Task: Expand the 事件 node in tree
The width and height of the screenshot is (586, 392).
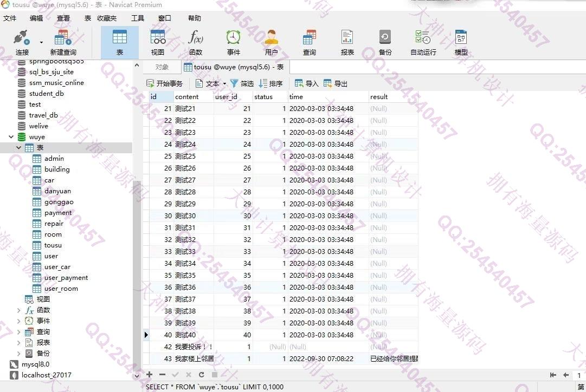Action: click(x=18, y=321)
